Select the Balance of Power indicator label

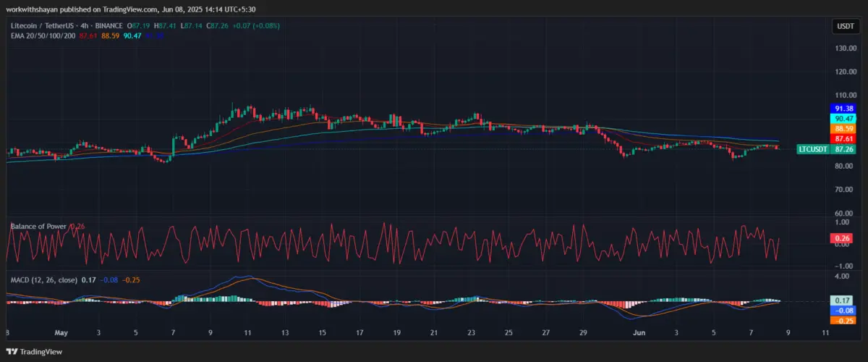coord(38,227)
